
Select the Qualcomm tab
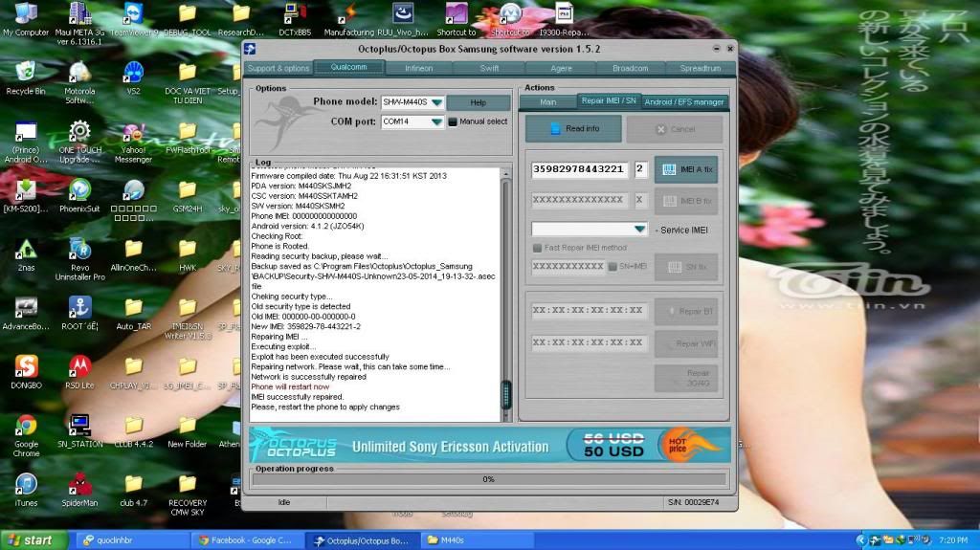[x=348, y=67]
